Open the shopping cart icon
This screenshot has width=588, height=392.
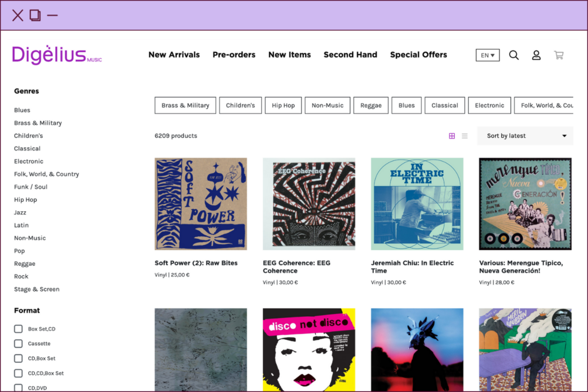click(x=558, y=55)
